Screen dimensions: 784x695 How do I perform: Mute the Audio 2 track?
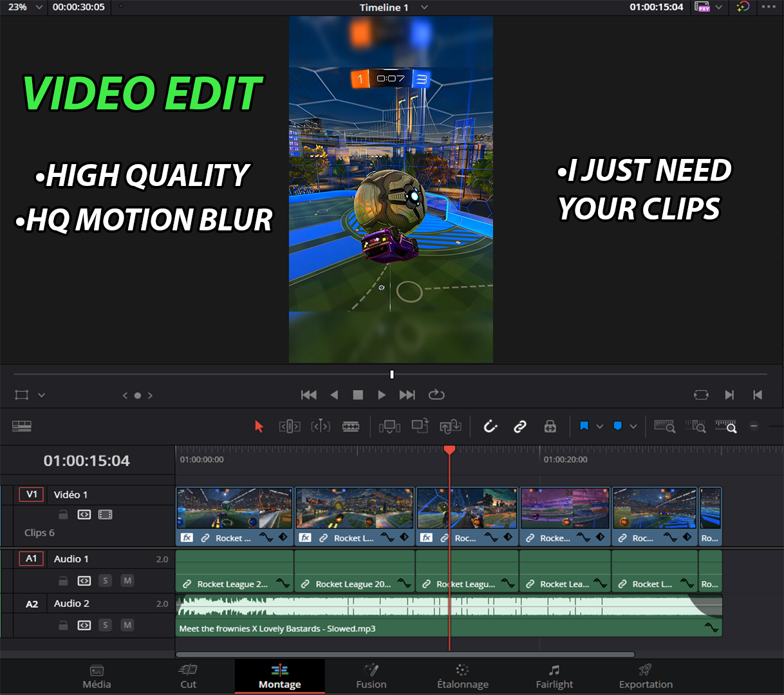tap(127, 625)
